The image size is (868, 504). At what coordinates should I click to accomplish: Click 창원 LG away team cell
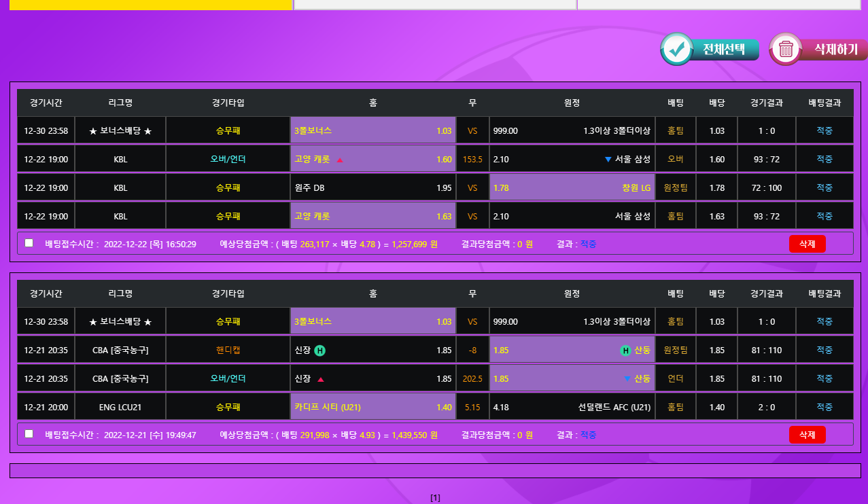pos(572,188)
